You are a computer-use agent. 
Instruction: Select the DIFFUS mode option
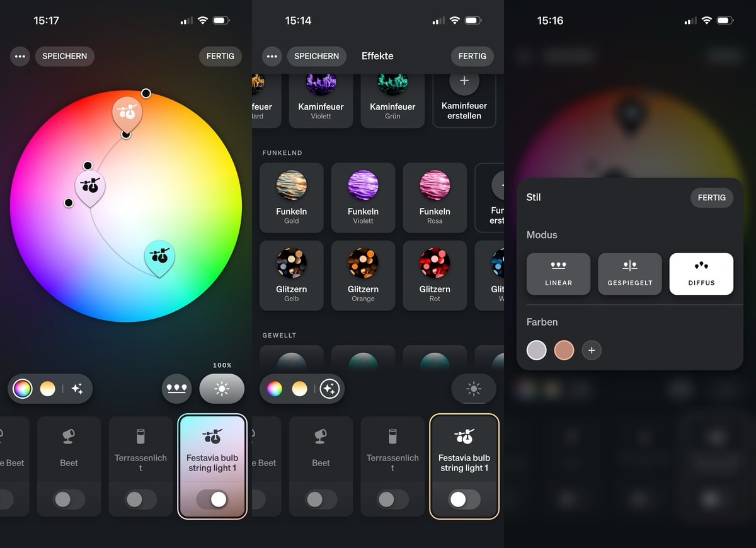tap(701, 274)
